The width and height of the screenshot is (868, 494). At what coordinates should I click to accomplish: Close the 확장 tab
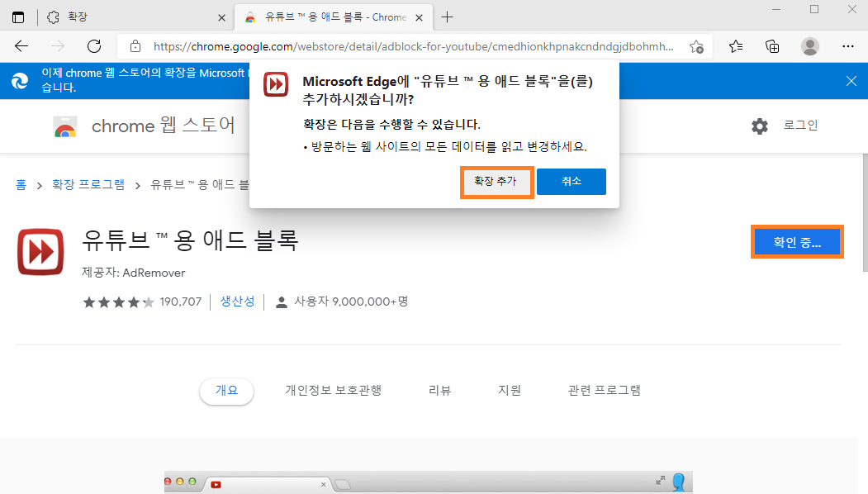click(221, 17)
